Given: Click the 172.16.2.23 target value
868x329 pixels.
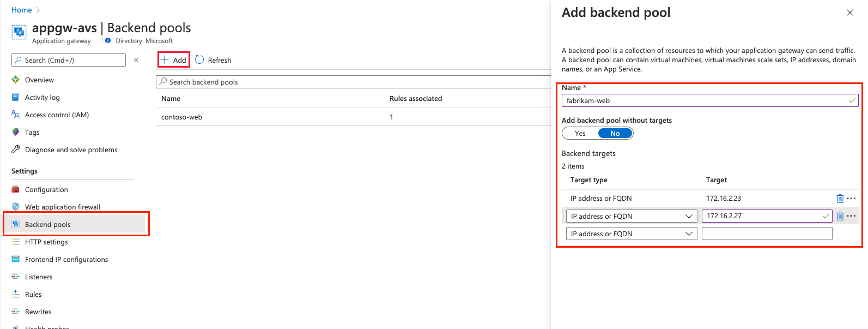Looking at the screenshot, I should tap(724, 199).
